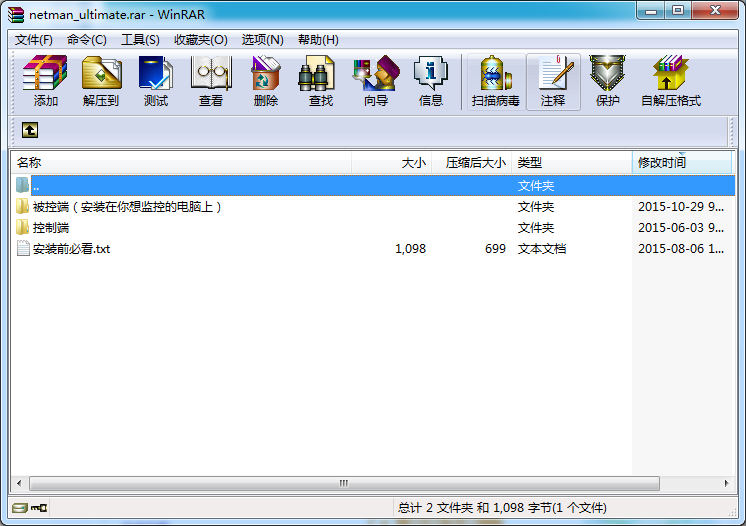The image size is (746, 526).
Task: Click the 控制端 folder icon
Action: (22, 227)
